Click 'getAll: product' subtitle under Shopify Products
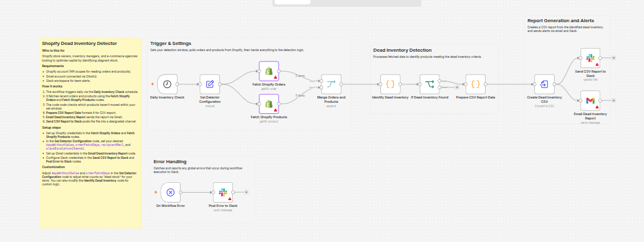The width and height of the screenshot is (644, 242). pyautogui.click(x=269, y=122)
